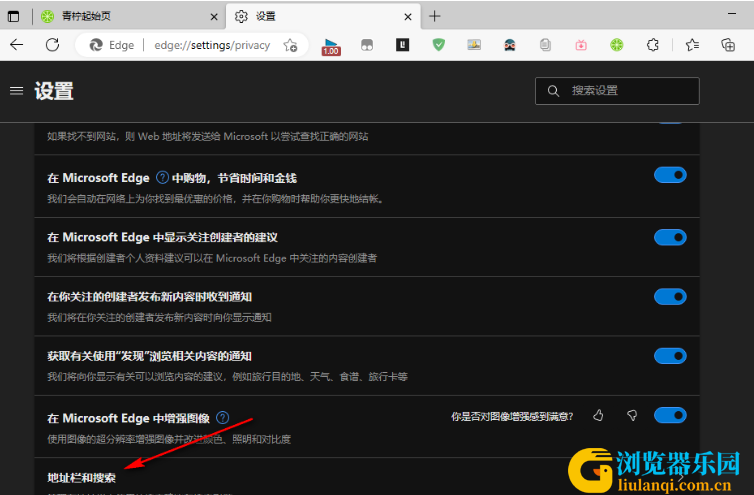
Task: Click the 搜索设置 search field
Action: (x=617, y=91)
